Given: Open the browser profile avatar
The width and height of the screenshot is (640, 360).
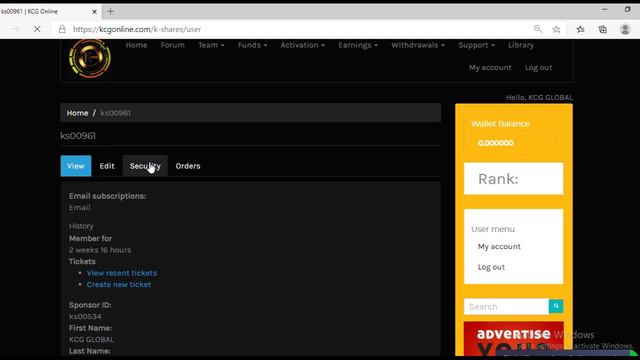Looking at the screenshot, I should click(x=624, y=29).
